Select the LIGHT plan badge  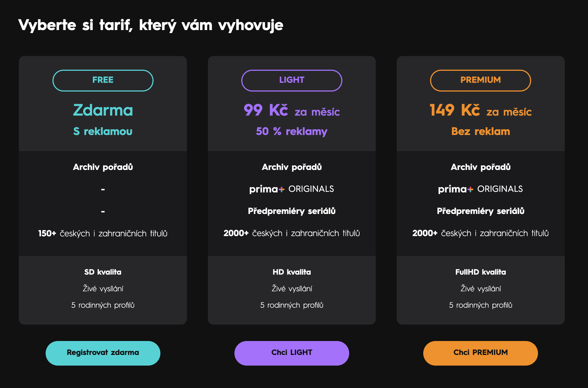(292, 80)
